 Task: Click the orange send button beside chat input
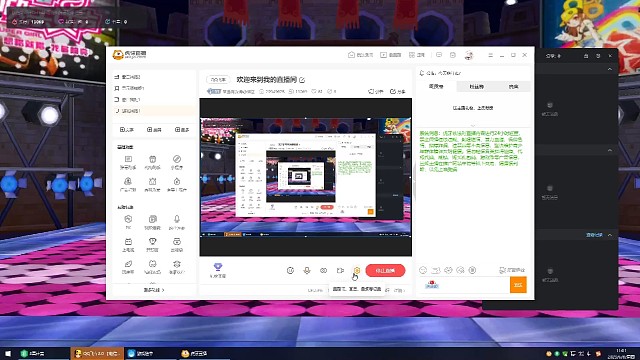pos(518,285)
